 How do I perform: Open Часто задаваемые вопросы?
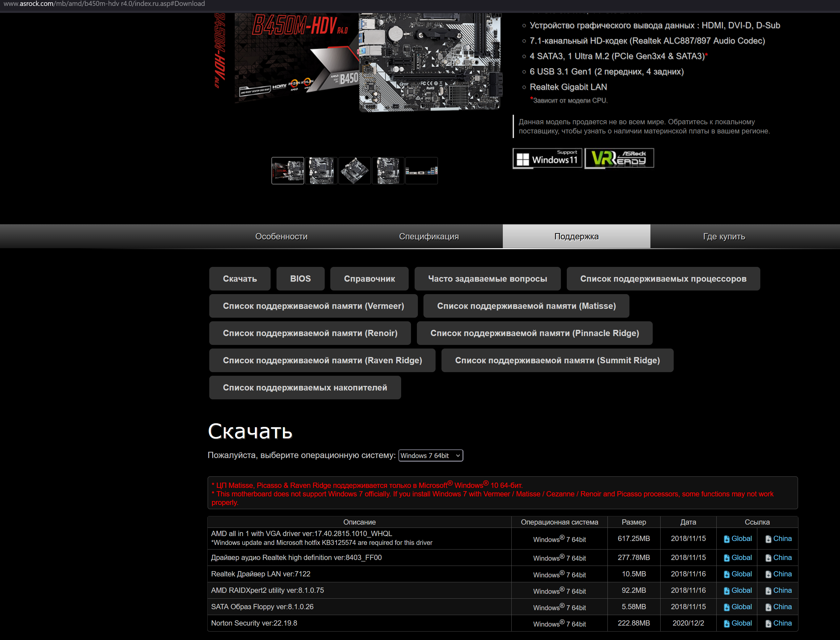click(487, 279)
